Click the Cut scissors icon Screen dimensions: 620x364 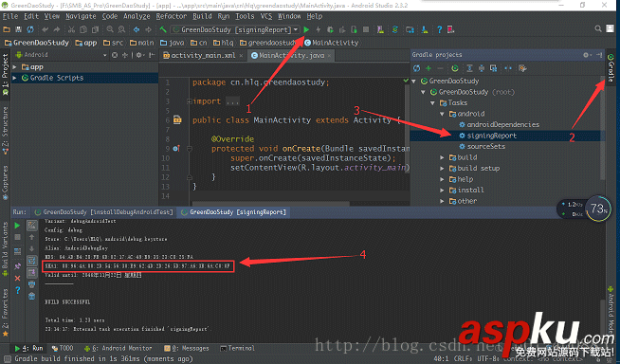point(71,29)
